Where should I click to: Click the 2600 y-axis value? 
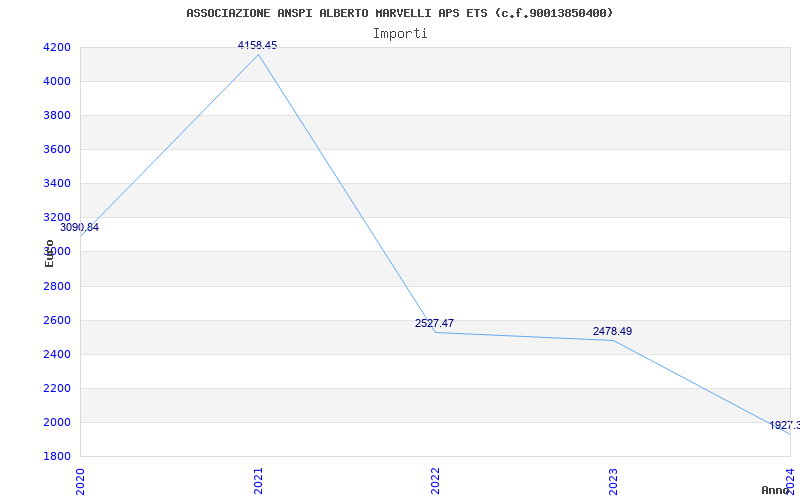pos(57,320)
